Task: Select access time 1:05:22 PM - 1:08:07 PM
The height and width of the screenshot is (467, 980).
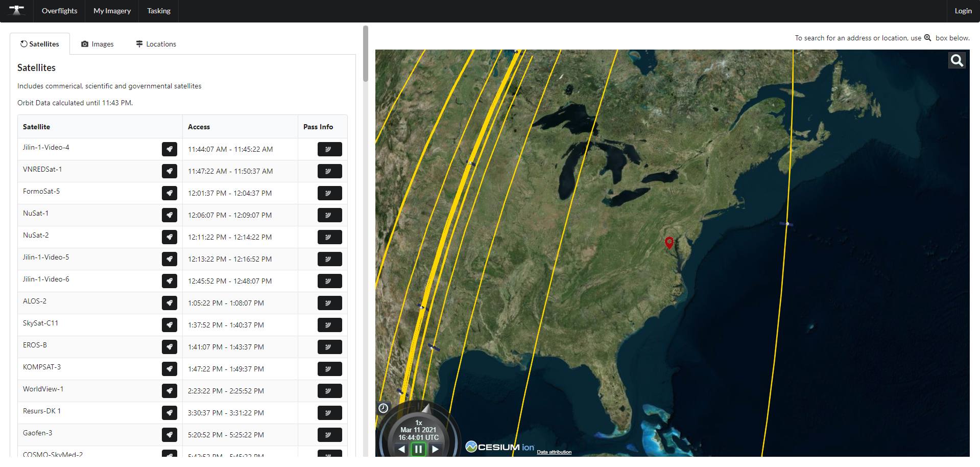Action: tap(226, 303)
